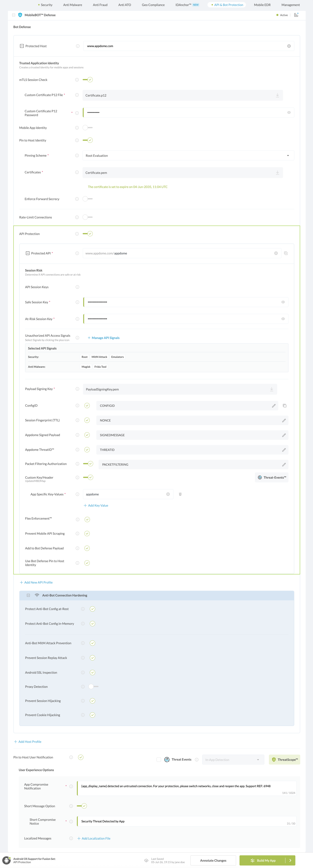Clear the Protected API path field
The image size is (313, 868).
(276, 253)
